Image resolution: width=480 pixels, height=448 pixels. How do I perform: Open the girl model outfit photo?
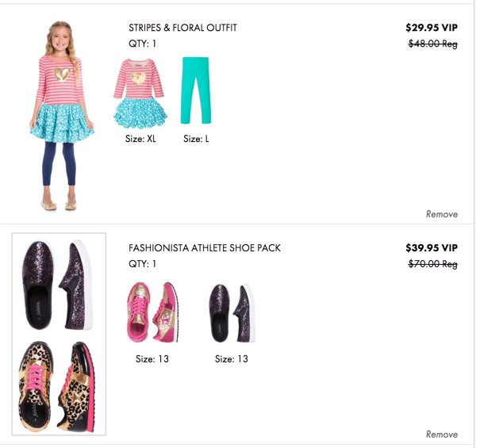click(62, 116)
